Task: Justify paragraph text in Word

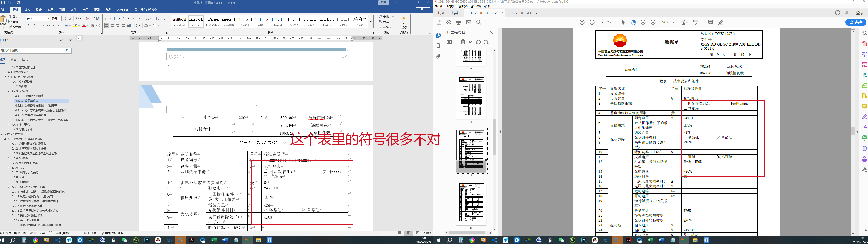Action: coord(123,26)
